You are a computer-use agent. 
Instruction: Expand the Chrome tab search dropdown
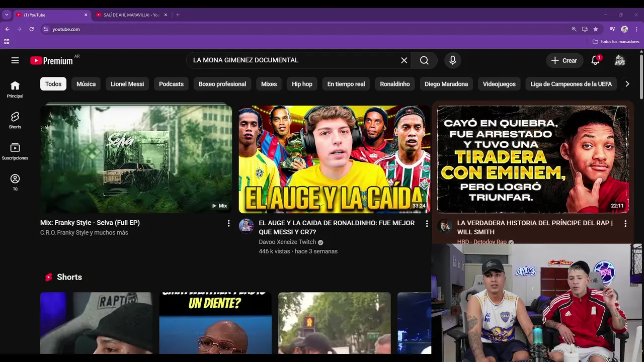click(x=7, y=15)
